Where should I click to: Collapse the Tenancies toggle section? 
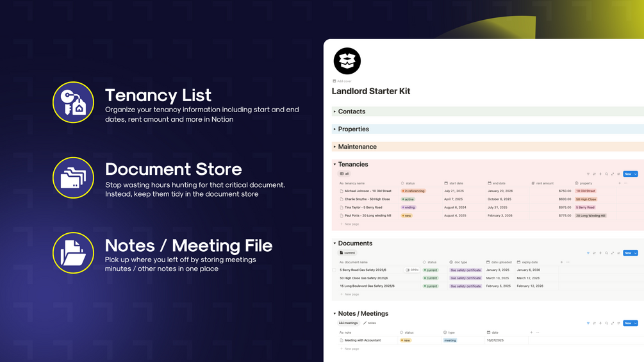tap(334, 165)
